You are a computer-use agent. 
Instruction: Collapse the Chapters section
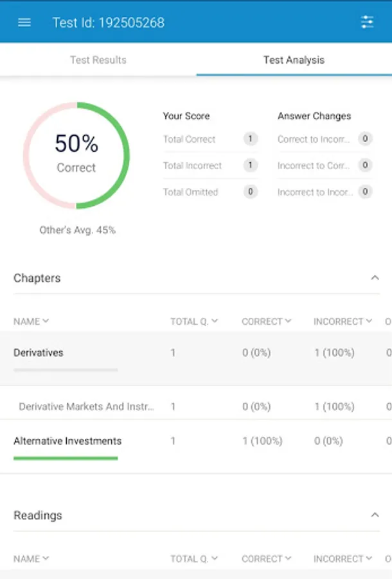375,278
